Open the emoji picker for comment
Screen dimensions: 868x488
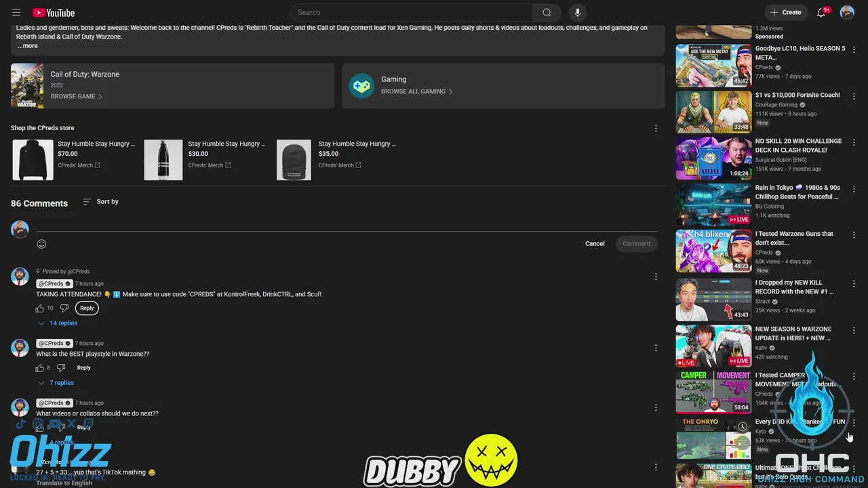[x=41, y=244]
